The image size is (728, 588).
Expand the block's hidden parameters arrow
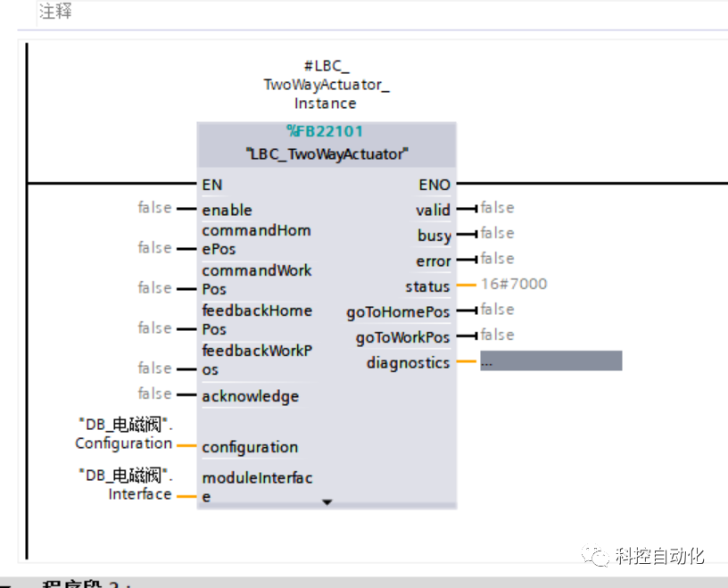[x=327, y=502]
